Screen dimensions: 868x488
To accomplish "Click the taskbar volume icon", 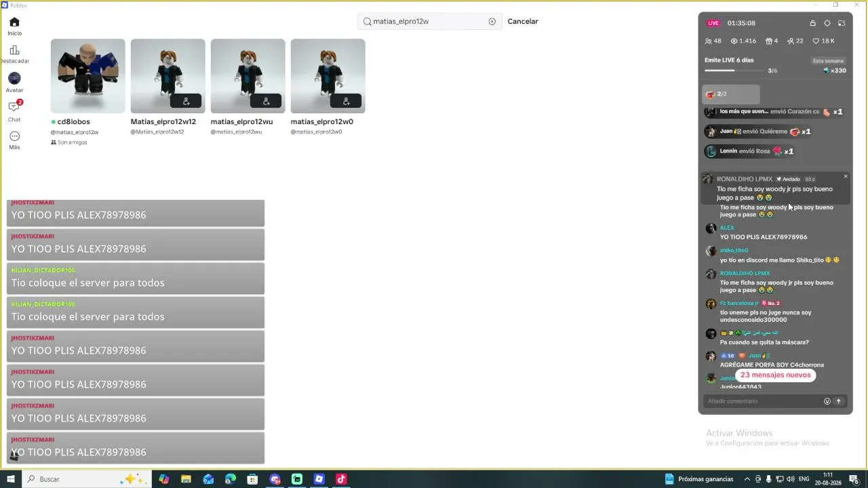I will click(x=791, y=479).
